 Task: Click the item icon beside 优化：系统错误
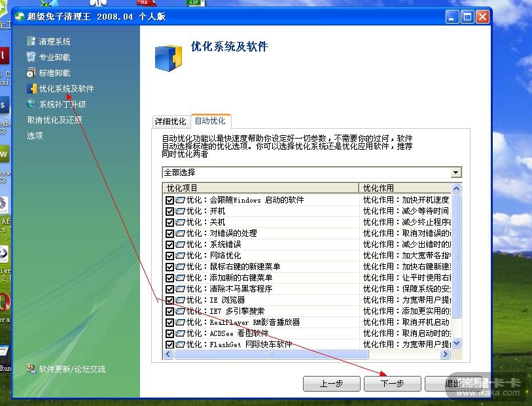pos(180,245)
